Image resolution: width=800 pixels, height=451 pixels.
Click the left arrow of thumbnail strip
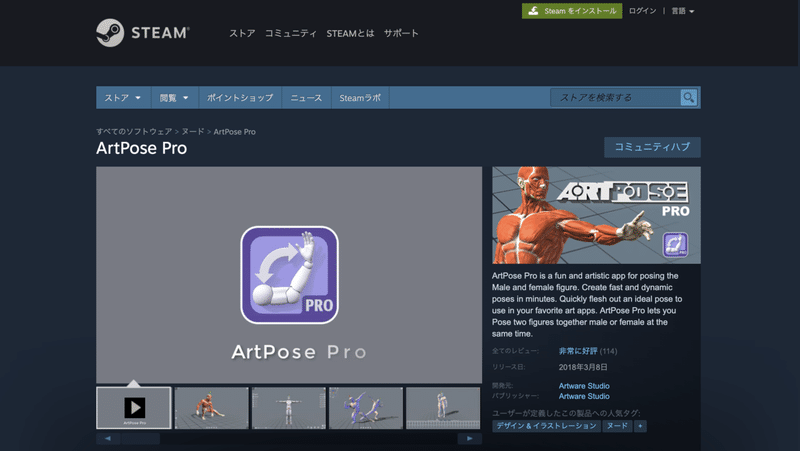[x=108, y=438]
